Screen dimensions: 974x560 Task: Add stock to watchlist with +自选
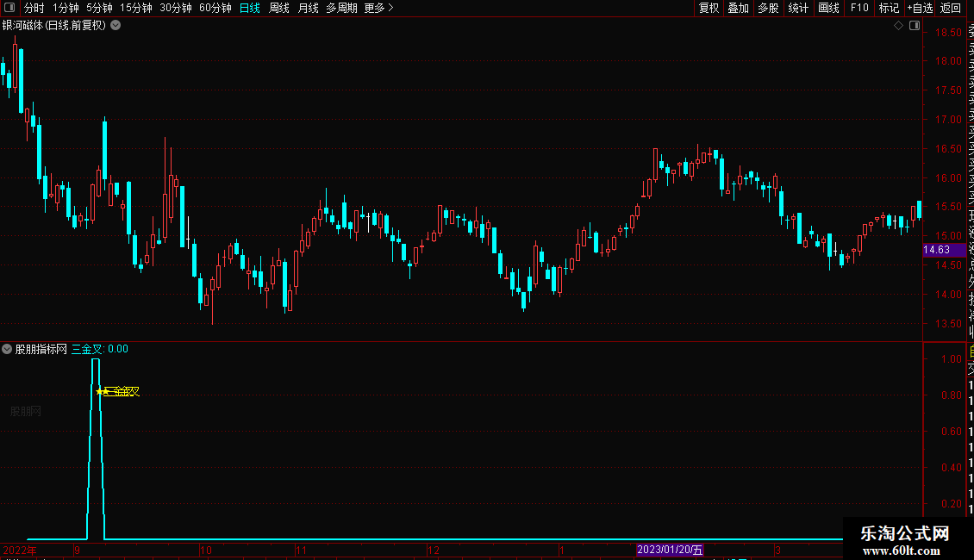(x=920, y=8)
